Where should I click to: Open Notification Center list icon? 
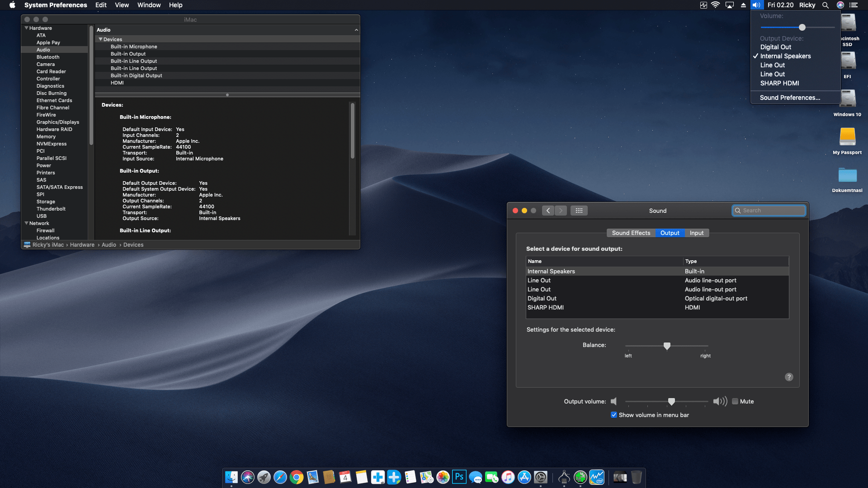pos(854,5)
